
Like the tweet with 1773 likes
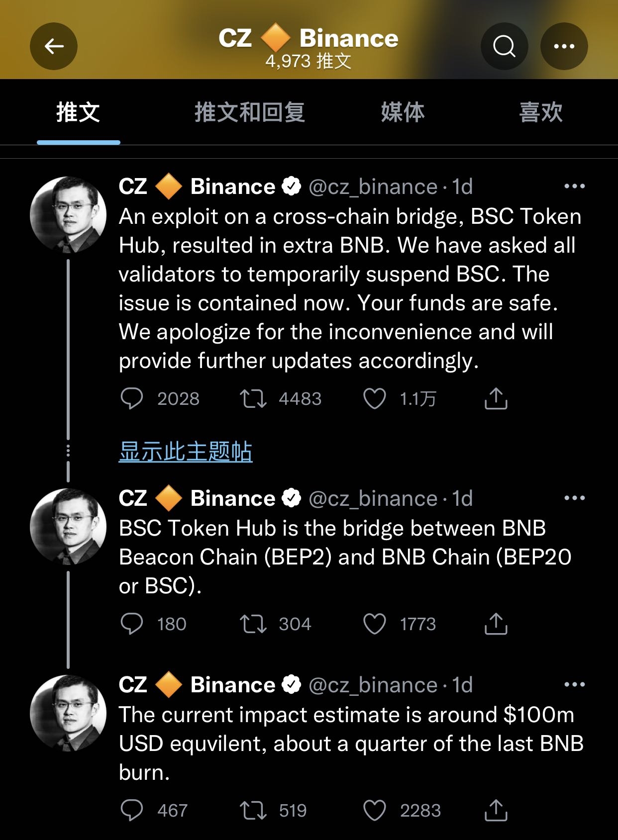point(375,624)
